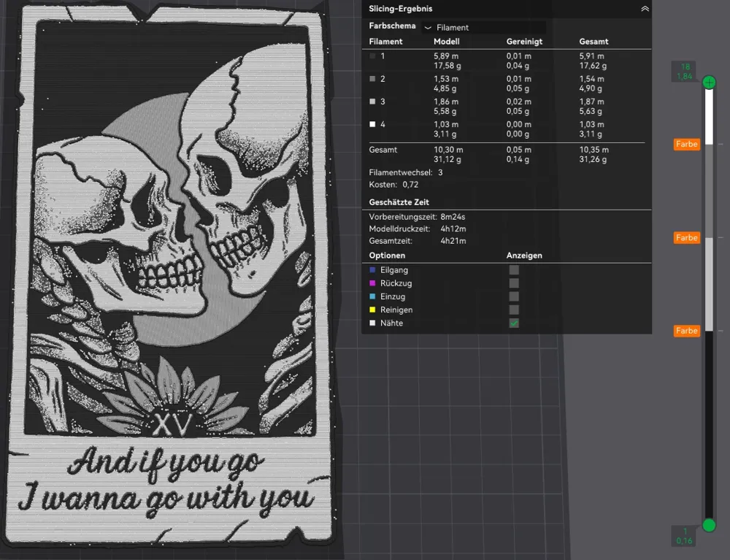Viewport: 730px width, 560px height.
Task: Click the Filamentwechsel: 3 line
Action: coord(406,173)
